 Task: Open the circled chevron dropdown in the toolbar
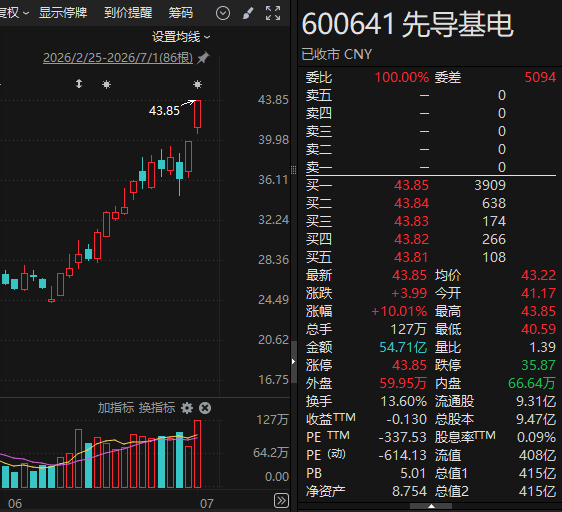[223, 13]
